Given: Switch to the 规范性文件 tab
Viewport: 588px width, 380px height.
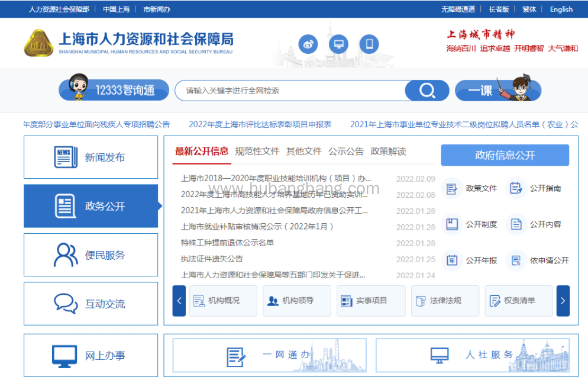Looking at the screenshot, I should click(x=257, y=152).
